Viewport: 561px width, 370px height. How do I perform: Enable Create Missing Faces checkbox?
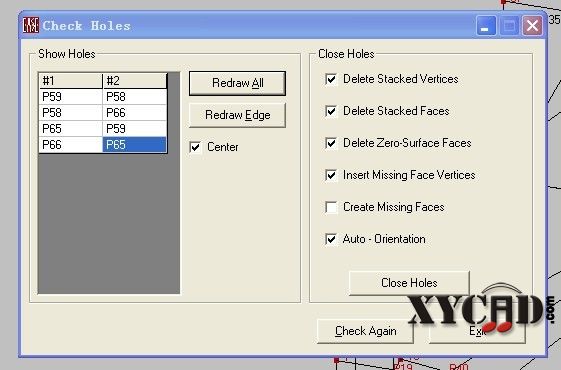[331, 207]
